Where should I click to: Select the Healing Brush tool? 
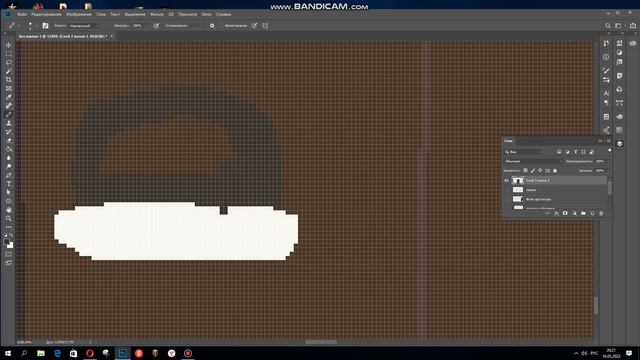[x=9, y=106]
